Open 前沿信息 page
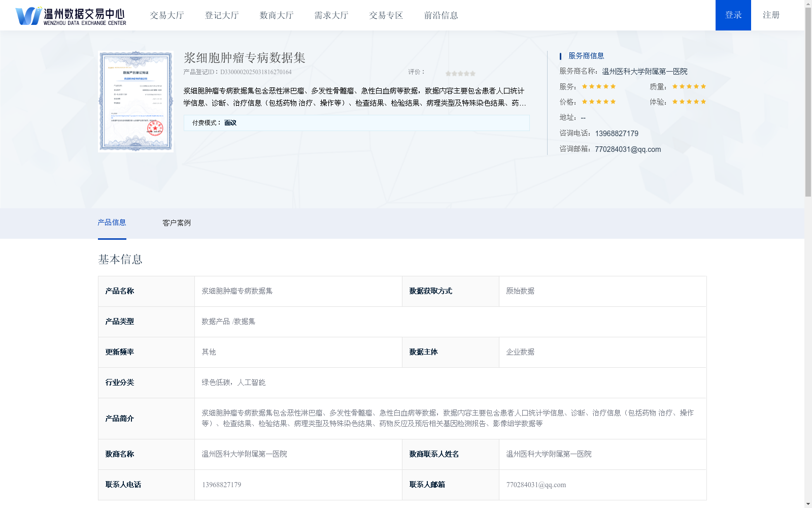This screenshot has width=812, height=508. coord(441,15)
